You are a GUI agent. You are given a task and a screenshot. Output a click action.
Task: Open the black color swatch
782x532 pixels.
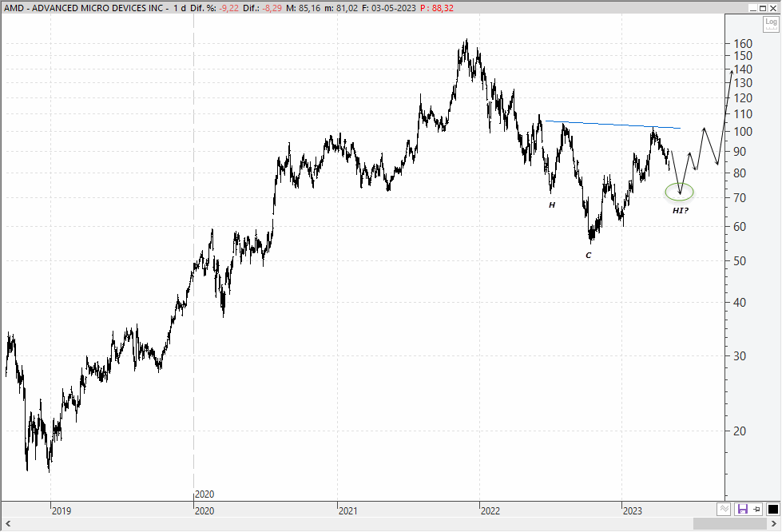[772, 509]
